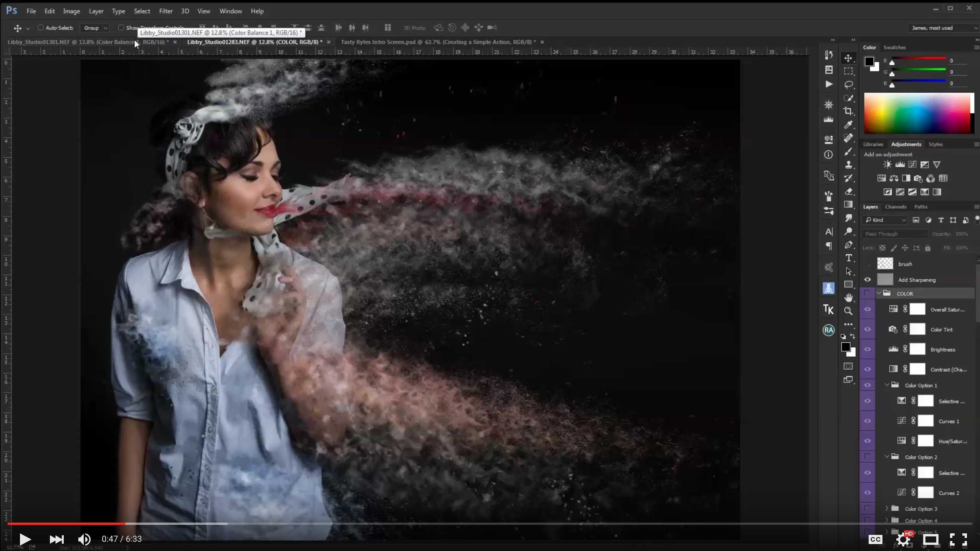Hide the Curves 1 layer
The image size is (980, 551).
[x=867, y=421]
